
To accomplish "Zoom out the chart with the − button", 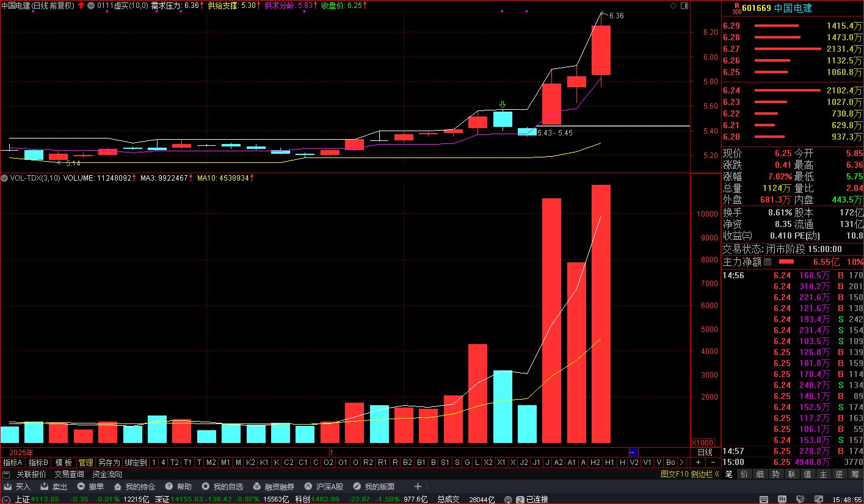I will point(713,463).
